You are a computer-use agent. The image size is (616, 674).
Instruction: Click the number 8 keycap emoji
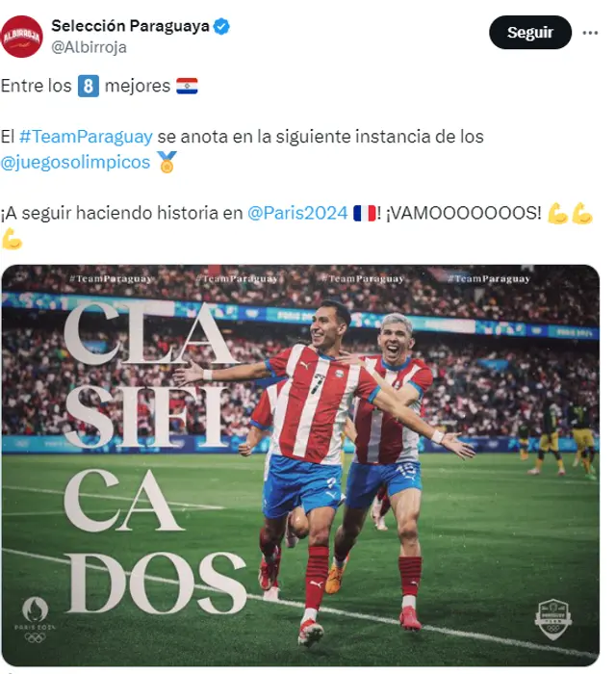click(89, 86)
